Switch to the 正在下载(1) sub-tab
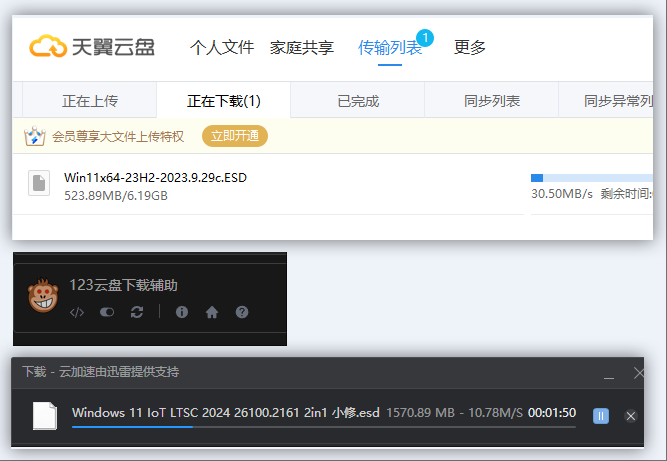Viewport: 667px width, 461px height. (224, 101)
